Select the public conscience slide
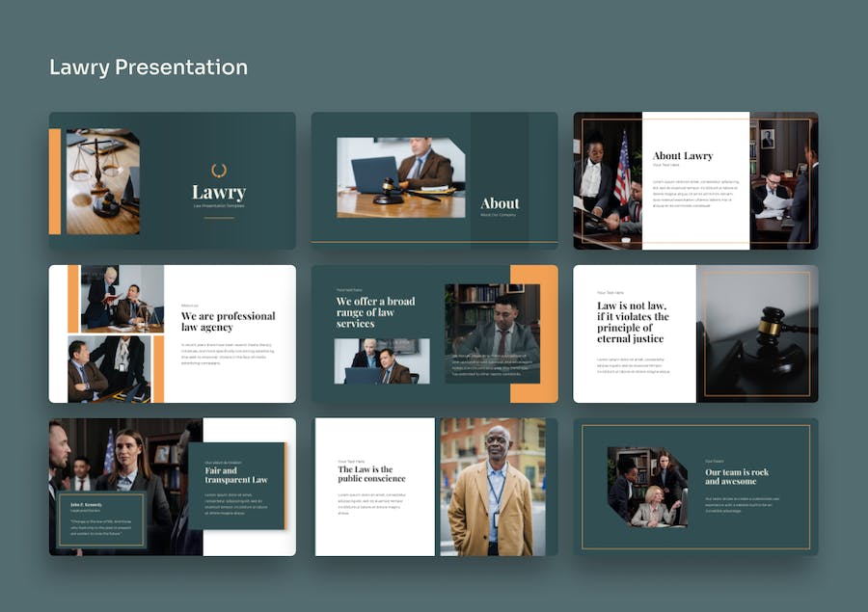 pyautogui.click(x=435, y=487)
